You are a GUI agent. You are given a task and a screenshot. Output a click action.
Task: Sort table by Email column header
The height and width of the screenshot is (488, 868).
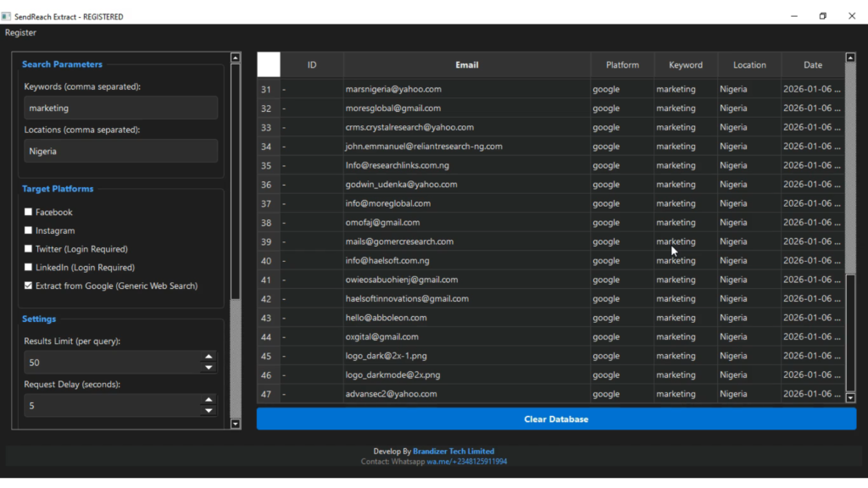tap(466, 64)
